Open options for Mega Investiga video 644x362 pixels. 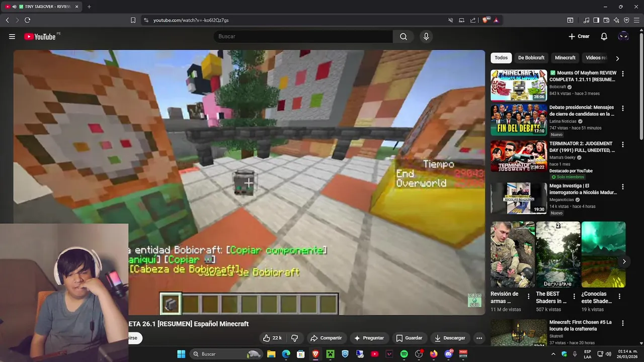pyautogui.click(x=623, y=187)
